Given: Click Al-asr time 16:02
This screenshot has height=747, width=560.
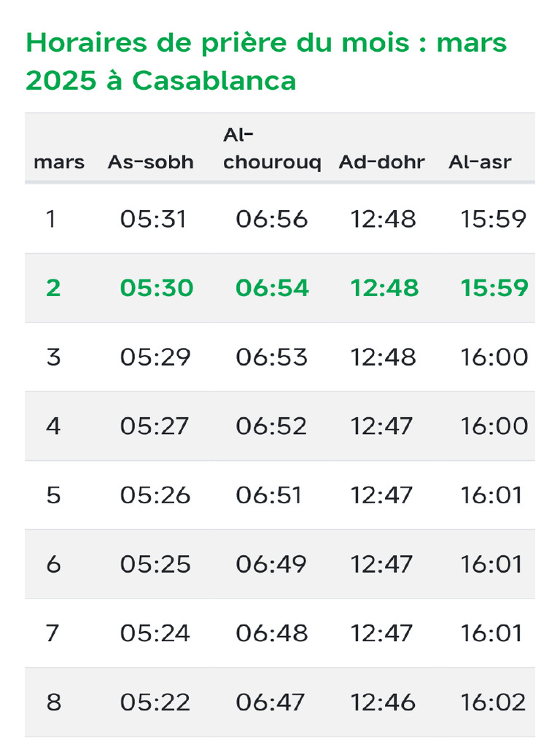Looking at the screenshot, I should click(x=493, y=703).
